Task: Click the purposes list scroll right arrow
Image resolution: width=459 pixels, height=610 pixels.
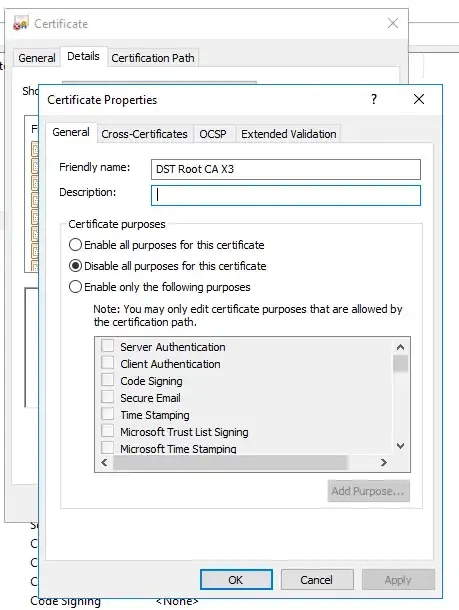Action: coord(384,463)
